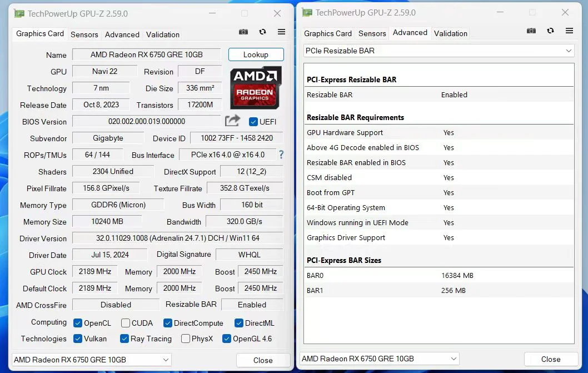Switch to Validation tab in right window

(450, 33)
